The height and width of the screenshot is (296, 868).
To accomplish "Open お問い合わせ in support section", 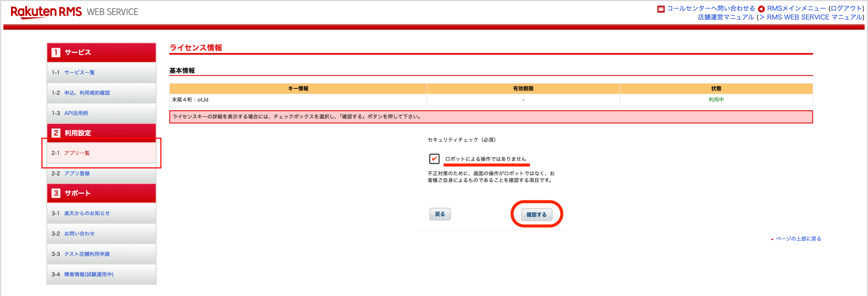I will click(x=79, y=234).
